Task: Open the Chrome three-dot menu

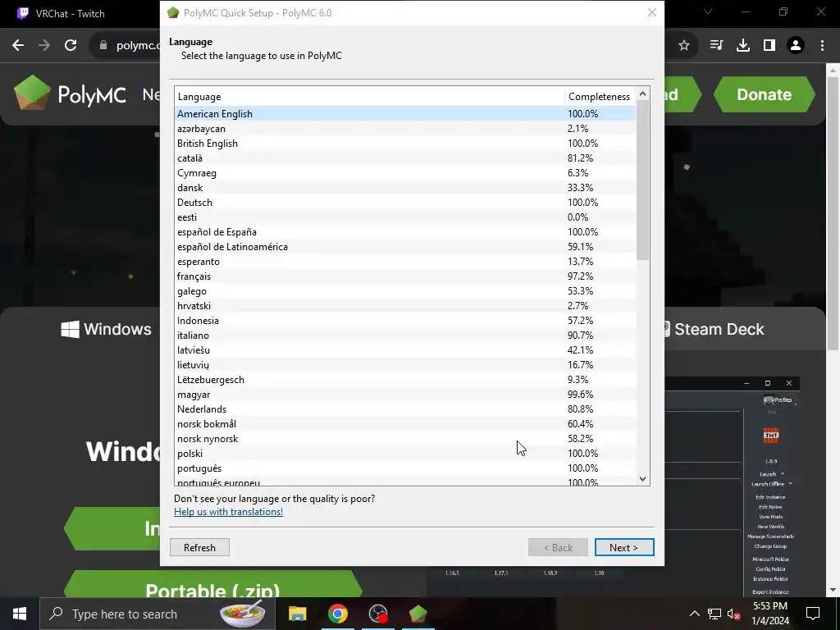Action: coord(822,46)
